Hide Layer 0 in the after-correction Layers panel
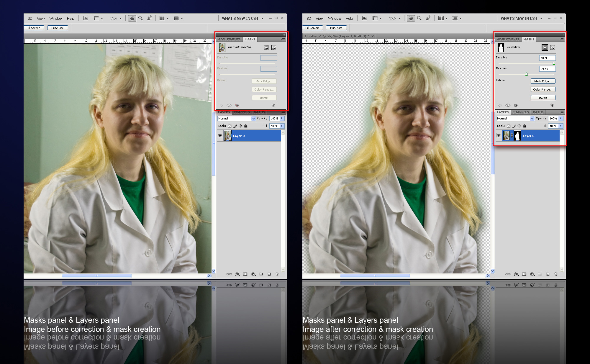This screenshot has width=590, height=364. point(499,135)
